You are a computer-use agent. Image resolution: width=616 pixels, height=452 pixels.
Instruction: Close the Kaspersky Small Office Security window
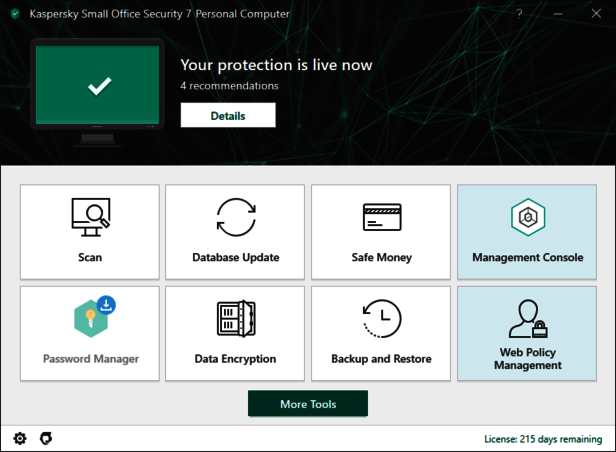coord(596,14)
